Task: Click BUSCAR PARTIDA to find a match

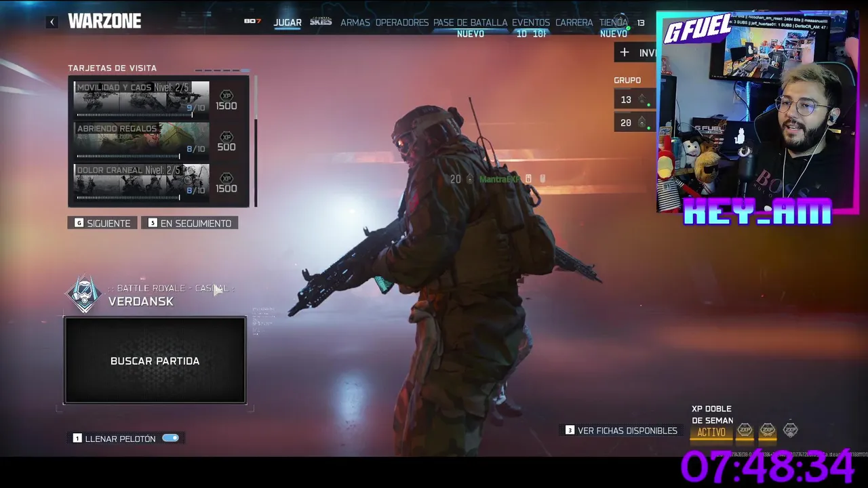Action: 155,361
